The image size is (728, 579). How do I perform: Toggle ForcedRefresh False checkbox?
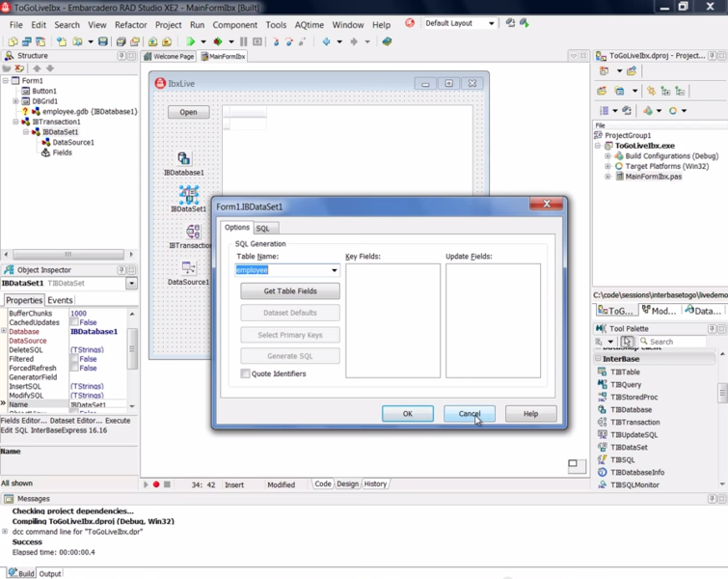pos(74,368)
